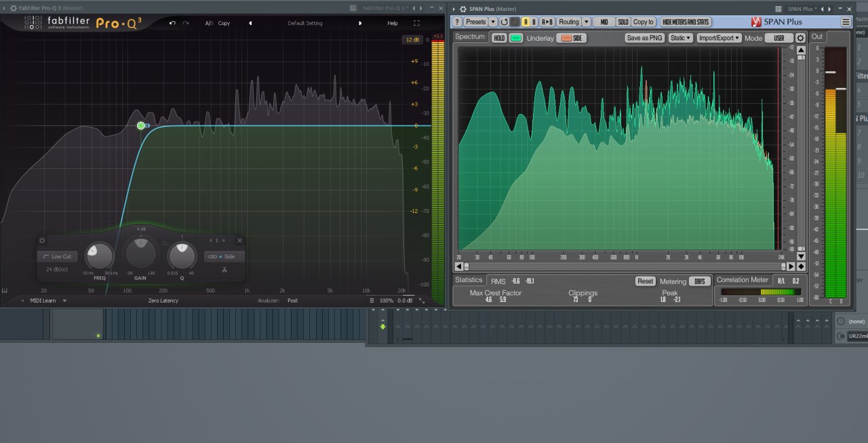The width and height of the screenshot is (868, 443).
Task: Click the FREQ knob of band 1
Action: tap(100, 256)
